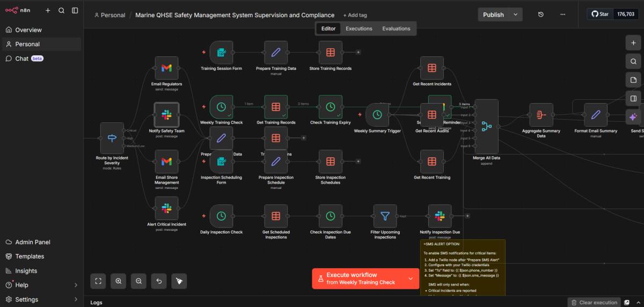Open Chat beta in the sidebar
The image size is (644, 307).
coord(42,59)
